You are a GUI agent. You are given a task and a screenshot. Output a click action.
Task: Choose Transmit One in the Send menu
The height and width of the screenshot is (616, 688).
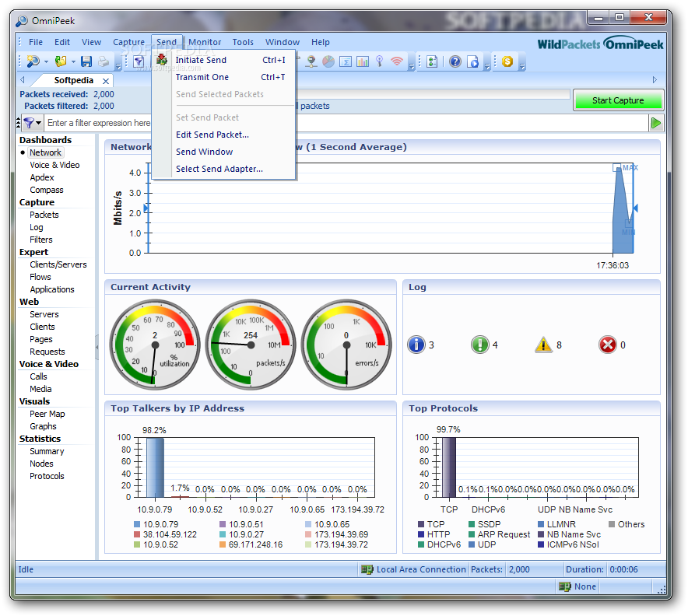[x=224, y=77]
